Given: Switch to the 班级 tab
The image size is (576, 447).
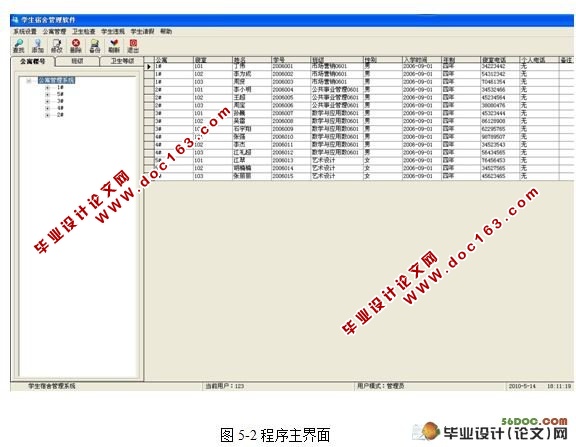Looking at the screenshot, I should pos(77,61).
